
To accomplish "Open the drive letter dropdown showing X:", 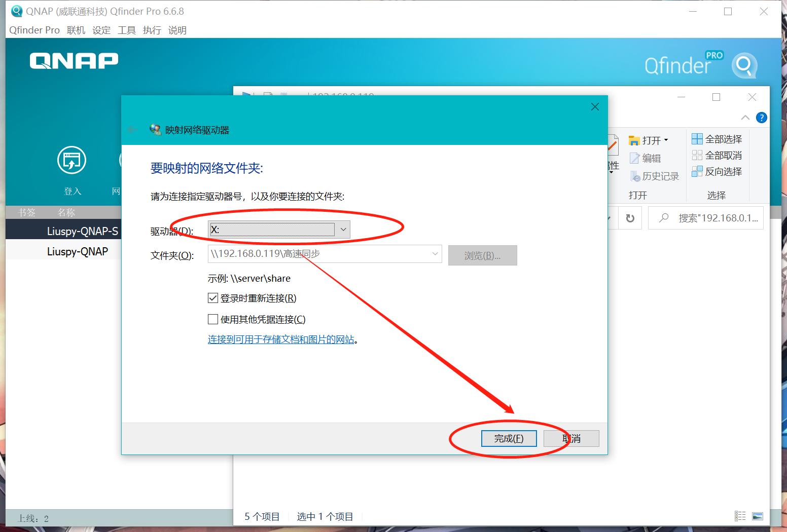I will pyautogui.click(x=343, y=230).
